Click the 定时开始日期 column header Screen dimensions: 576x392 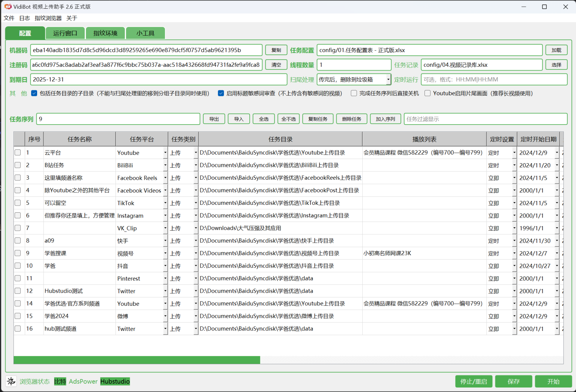click(x=538, y=139)
